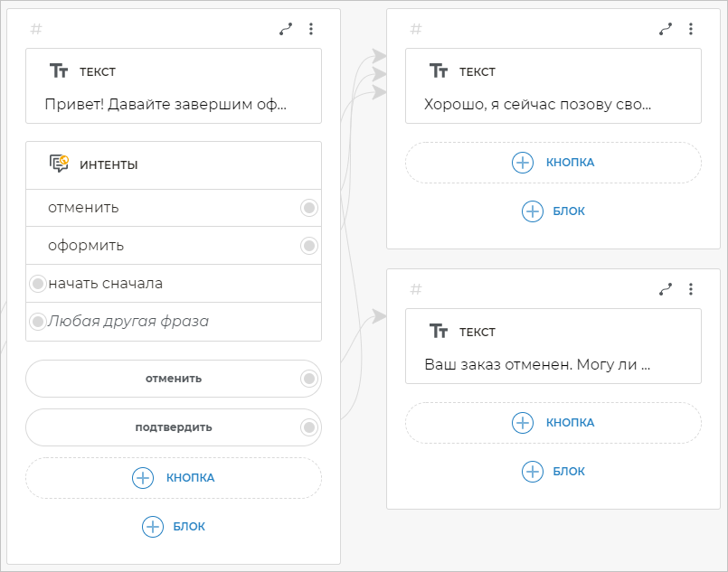
Task: Open the three-dot menu of the 'Хорошо' card
Action: (x=691, y=29)
